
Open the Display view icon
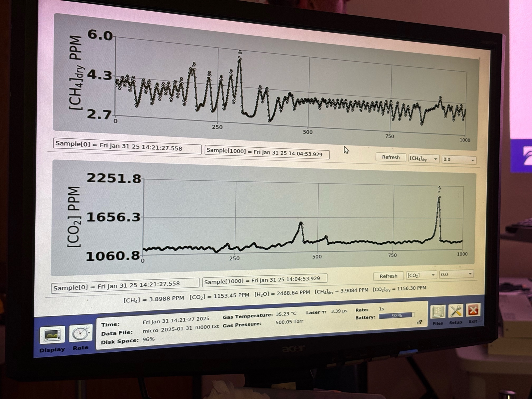[x=52, y=335]
